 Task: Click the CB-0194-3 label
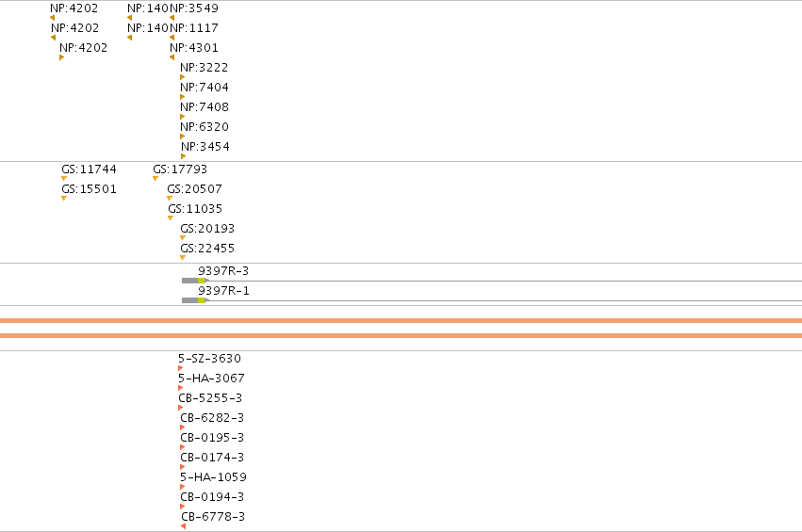(212, 497)
